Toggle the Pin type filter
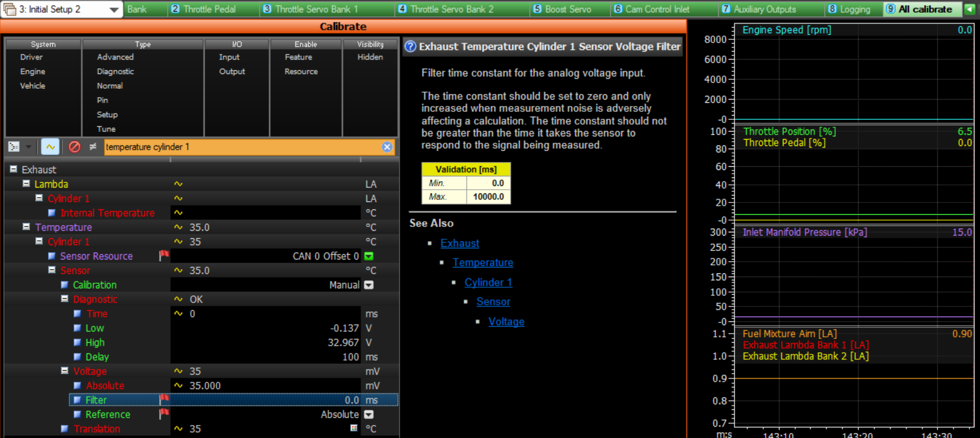 point(102,100)
